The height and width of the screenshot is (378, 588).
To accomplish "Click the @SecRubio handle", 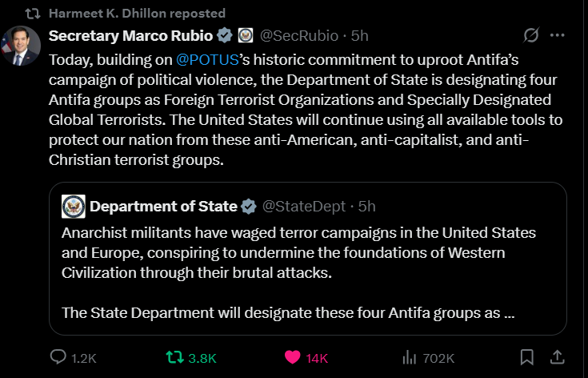I will pos(299,36).
